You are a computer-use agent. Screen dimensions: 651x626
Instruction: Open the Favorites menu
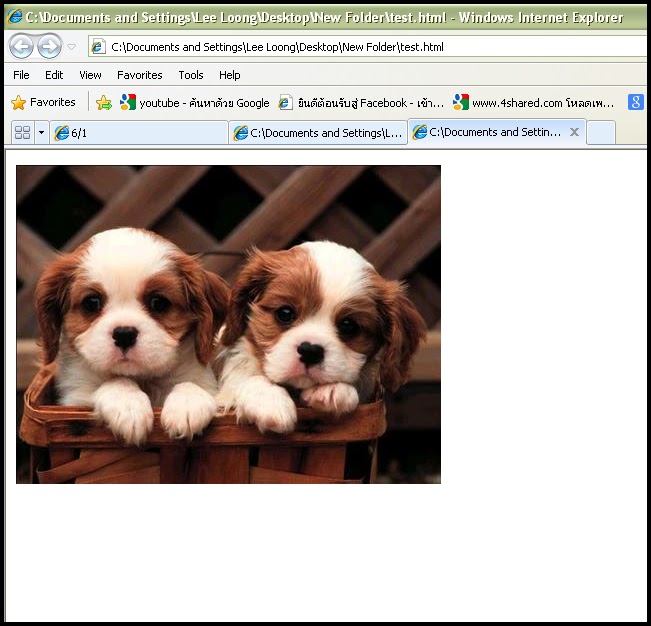click(x=140, y=75)
